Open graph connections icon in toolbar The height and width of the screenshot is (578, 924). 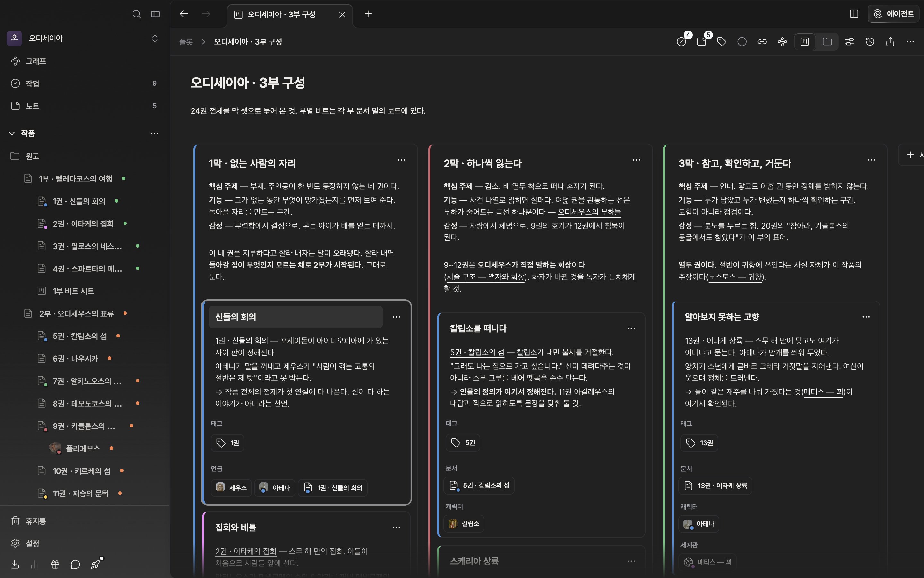point(782,42)
